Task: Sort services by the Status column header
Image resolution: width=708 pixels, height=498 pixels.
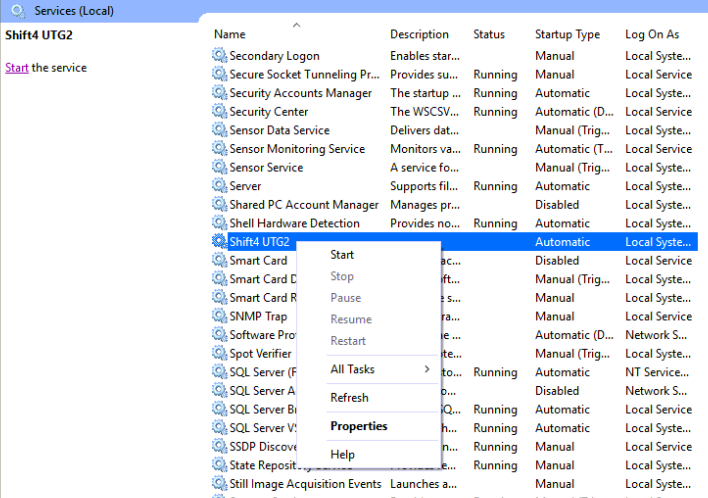Action: (x=489, y=34)
